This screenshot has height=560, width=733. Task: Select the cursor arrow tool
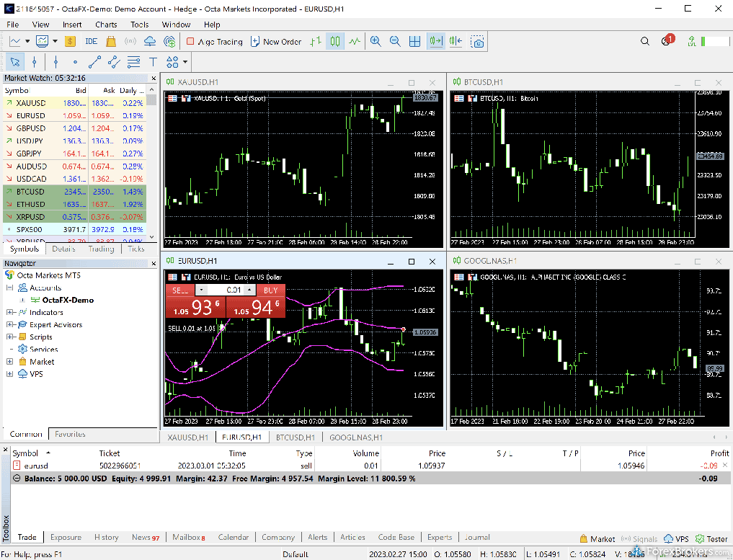[x=15, y=62]
